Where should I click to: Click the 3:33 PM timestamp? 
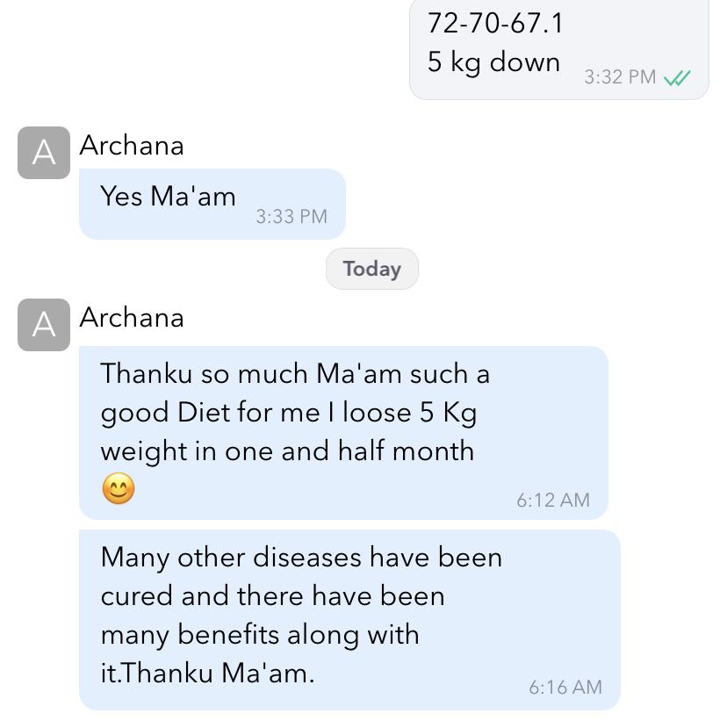[292, 217]
